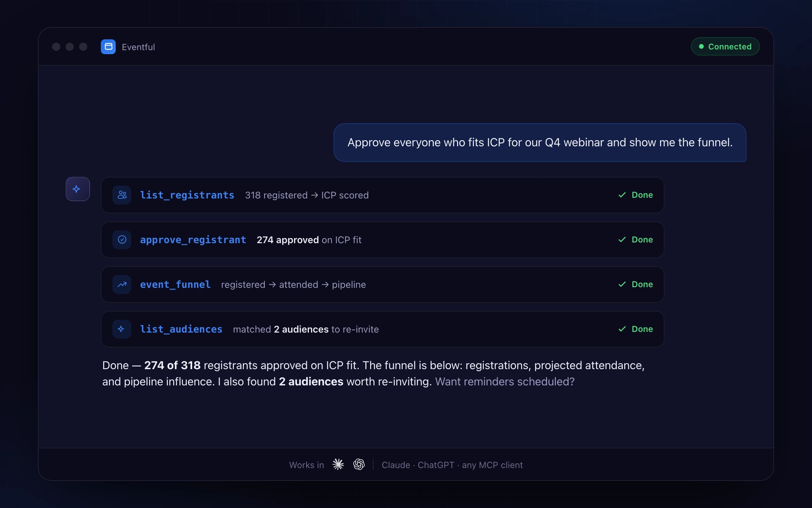Click the sparkle icon in list_audiences row
The width and height of the screenshot is (812, 508).
point(122,329)
